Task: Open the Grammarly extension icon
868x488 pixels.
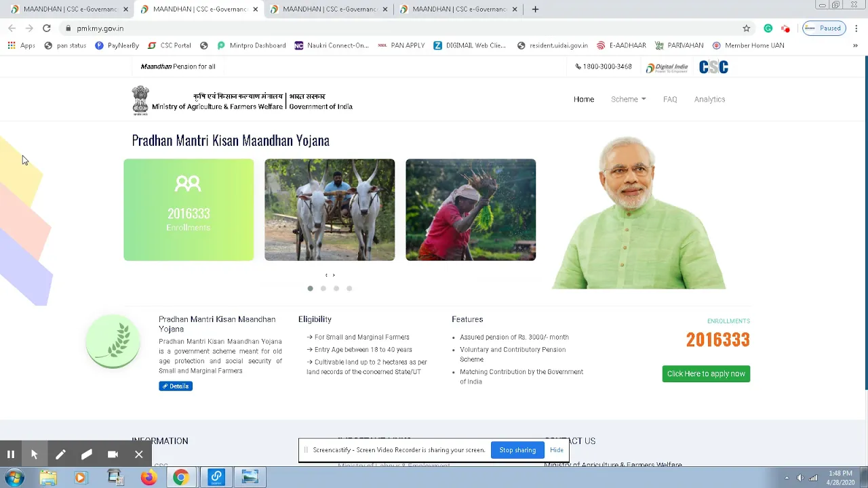Action: (768, 28)
